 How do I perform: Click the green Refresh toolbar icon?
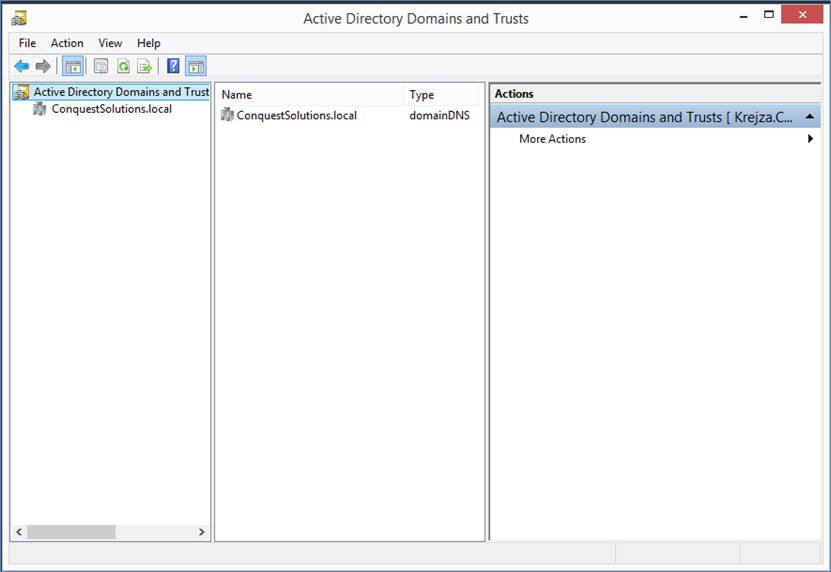click(123, 66)
